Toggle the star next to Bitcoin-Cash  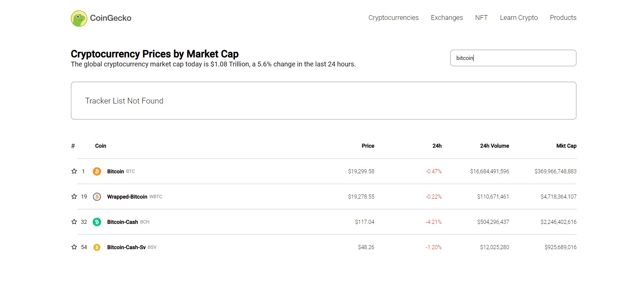point(74,222)
